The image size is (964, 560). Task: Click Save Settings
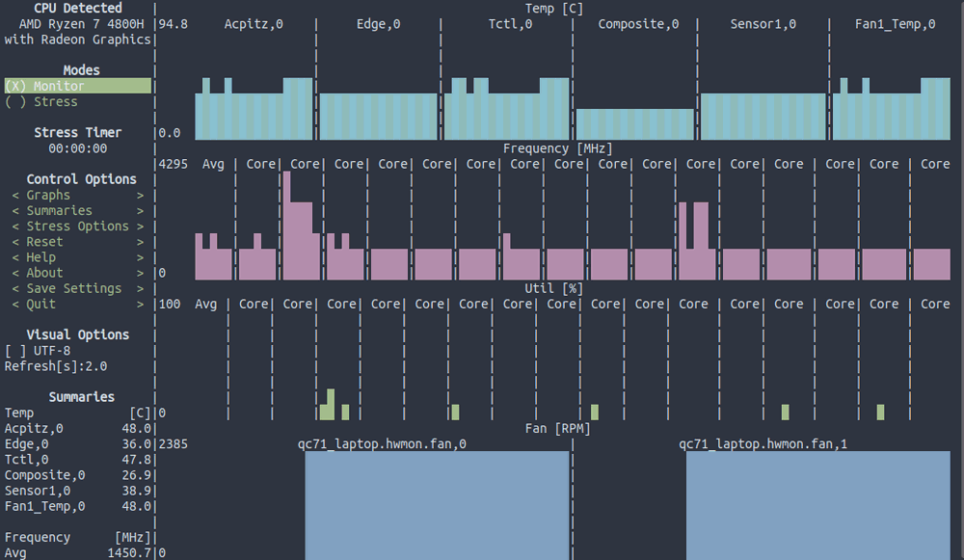coord(77,288)
